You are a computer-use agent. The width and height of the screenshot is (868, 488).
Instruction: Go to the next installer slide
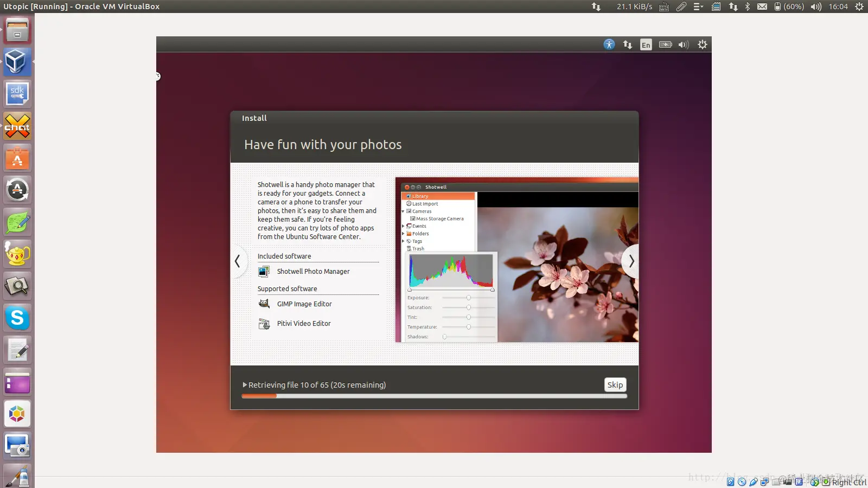(x=631, y=261)
